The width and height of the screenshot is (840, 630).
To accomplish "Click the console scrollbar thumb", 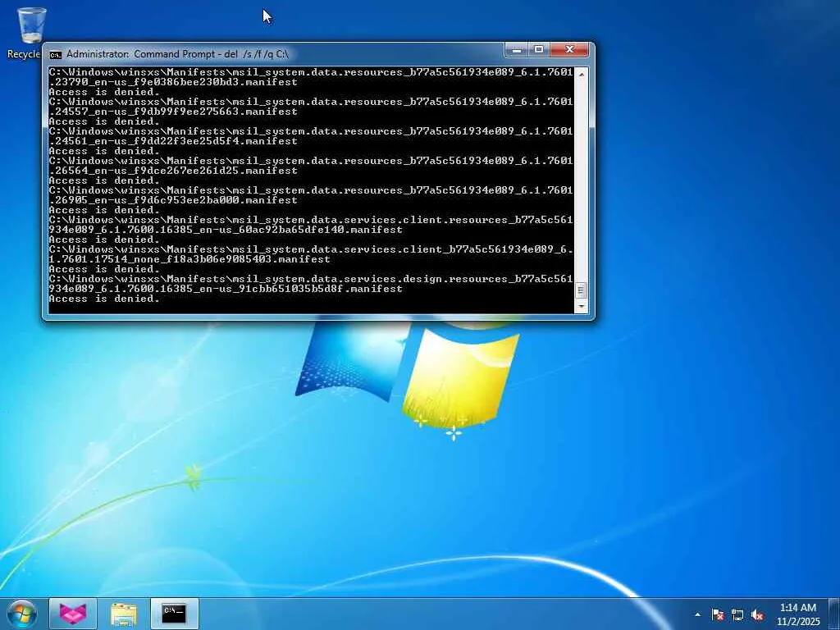I will [582, 290].
